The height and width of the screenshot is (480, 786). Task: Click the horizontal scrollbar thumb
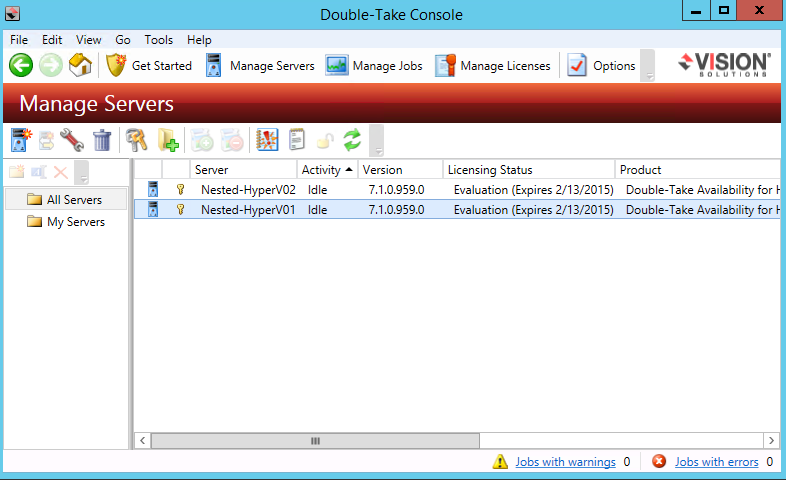[315, 441]
